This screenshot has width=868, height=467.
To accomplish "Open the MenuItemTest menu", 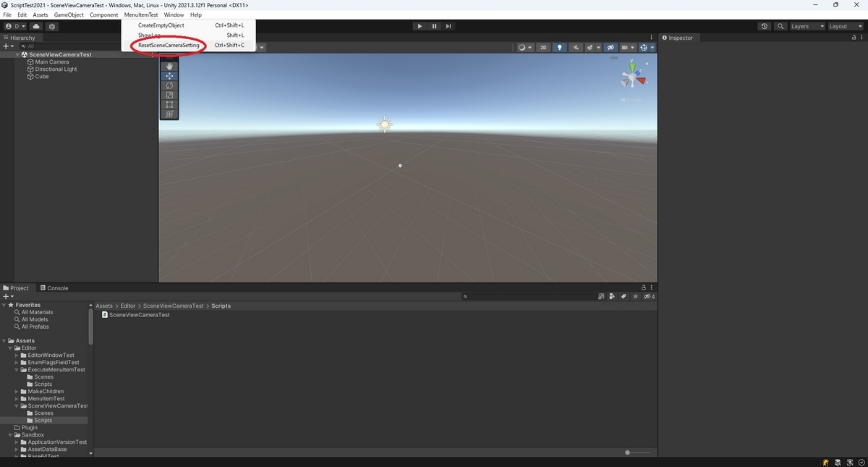I will [x=141, y=14].
